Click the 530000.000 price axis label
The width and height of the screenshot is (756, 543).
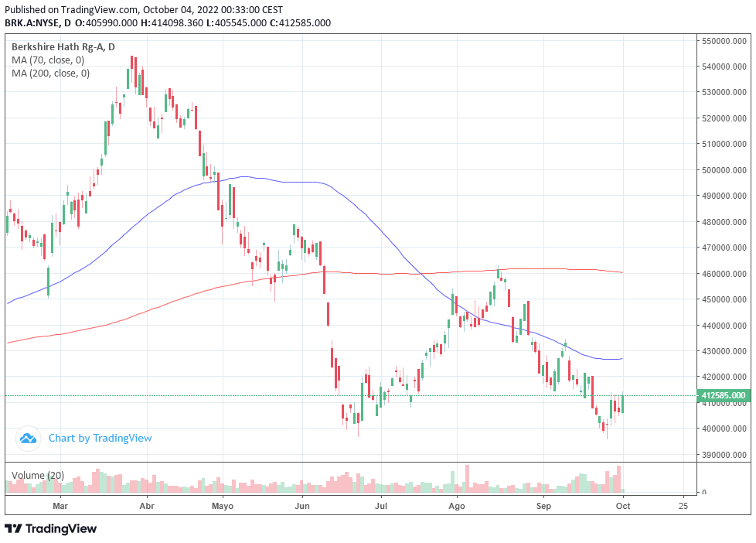point(724,92)
